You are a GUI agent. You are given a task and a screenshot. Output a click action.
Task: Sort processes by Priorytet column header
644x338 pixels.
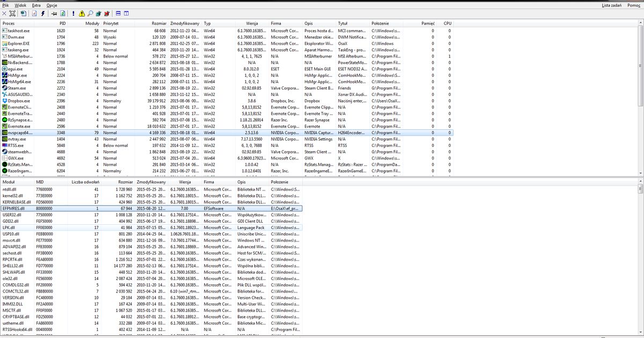(x=111, y=24)
